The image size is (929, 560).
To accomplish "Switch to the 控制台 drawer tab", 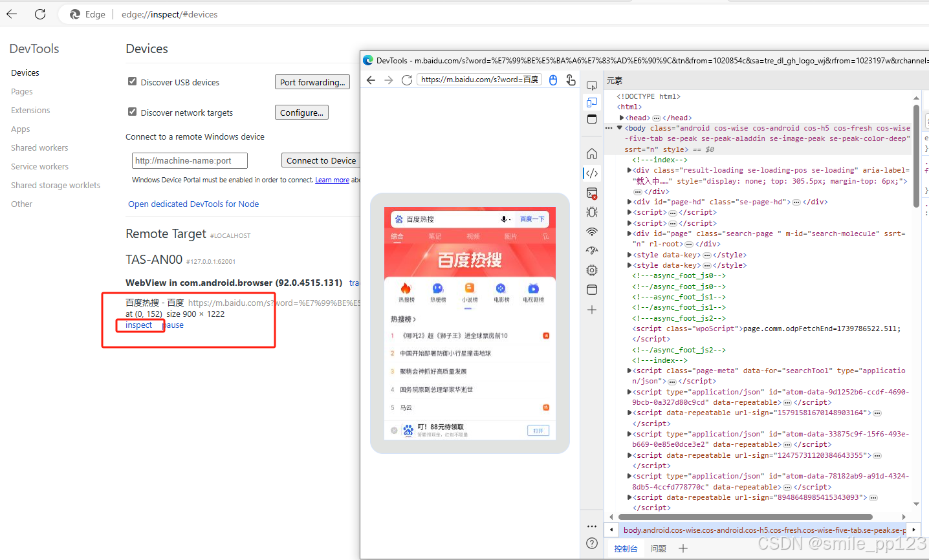I will [626, 548].
